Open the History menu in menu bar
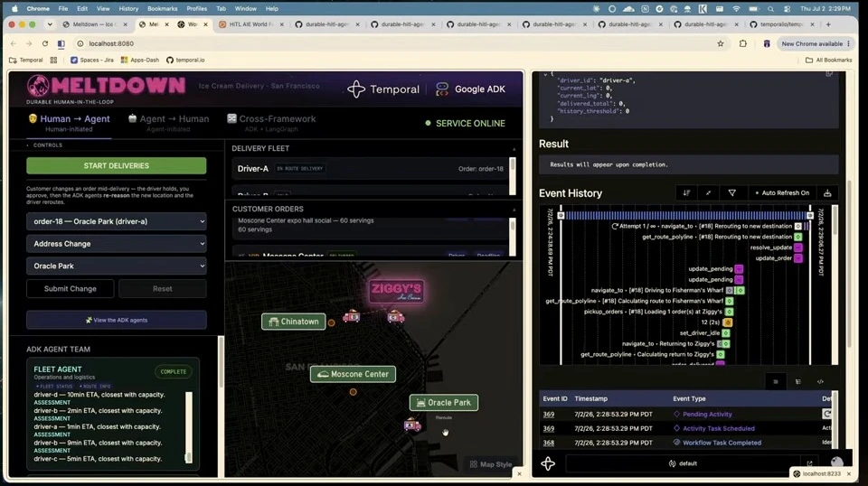Image resolution: width=868 pixels, height=486 pixels. tap(128, 9)
